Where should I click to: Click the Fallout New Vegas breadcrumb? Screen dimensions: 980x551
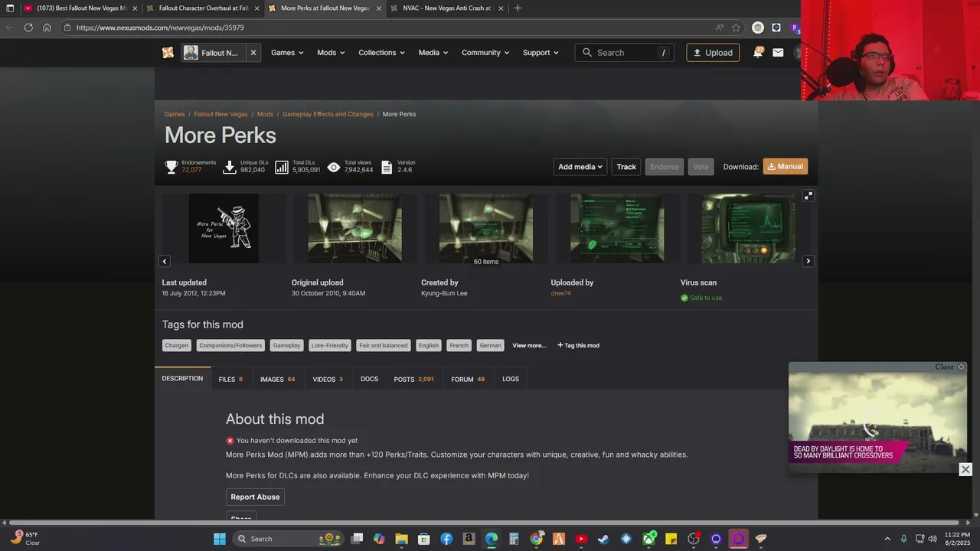[x=220, y=114]
